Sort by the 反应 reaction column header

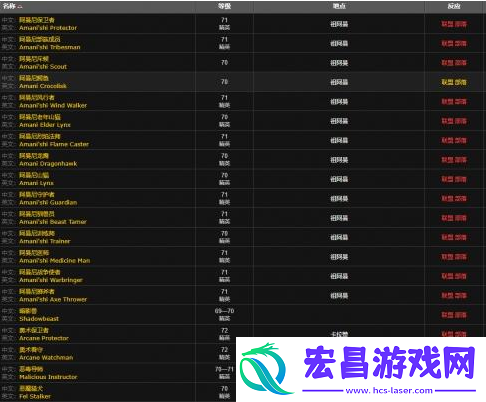[x=454, y=6]
